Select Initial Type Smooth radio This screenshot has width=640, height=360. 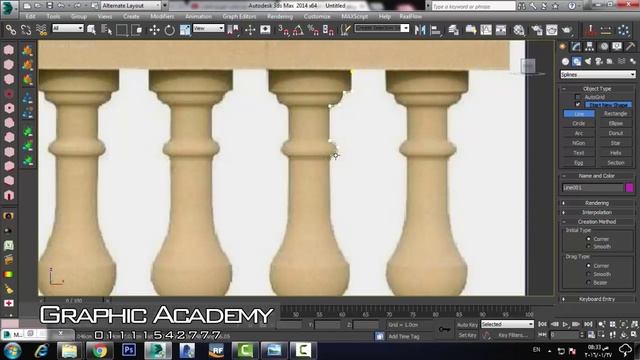pos(588,247)
